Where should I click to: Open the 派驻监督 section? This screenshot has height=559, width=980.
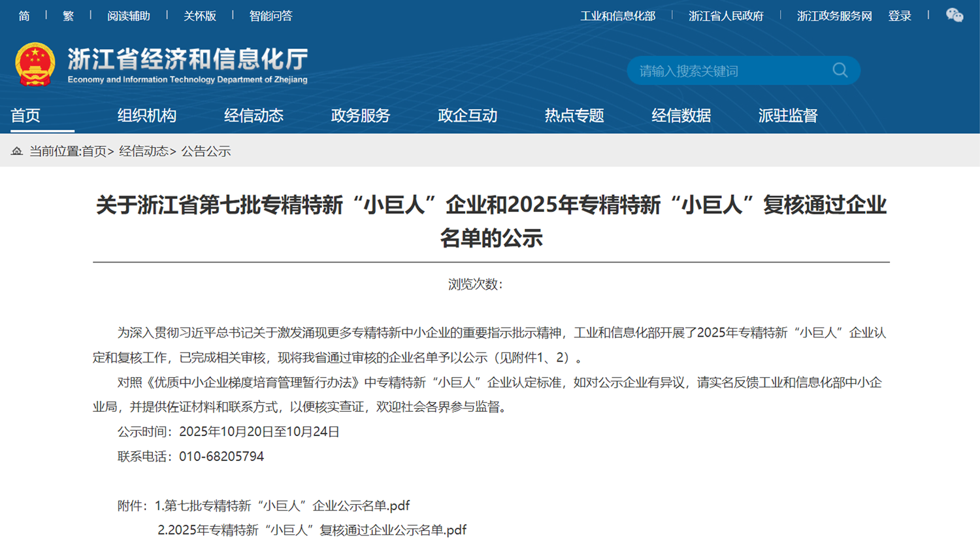point(788,116)
